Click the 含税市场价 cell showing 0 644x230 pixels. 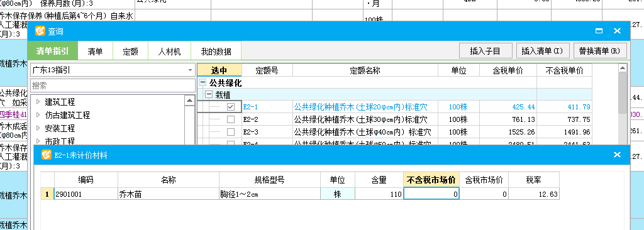click(484, 194)
